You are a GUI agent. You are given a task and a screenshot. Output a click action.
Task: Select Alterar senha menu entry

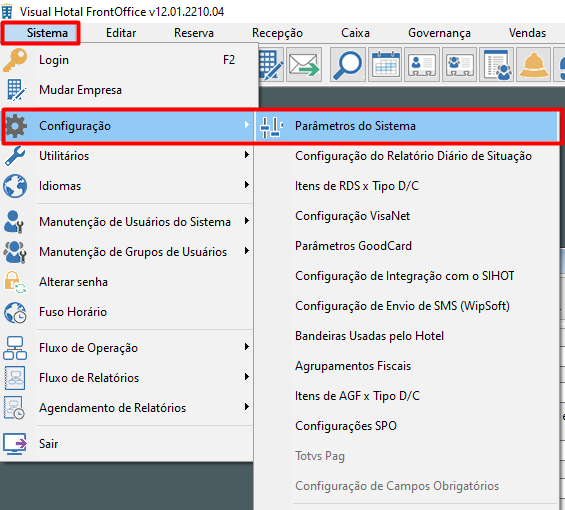[x=127, y=282]
